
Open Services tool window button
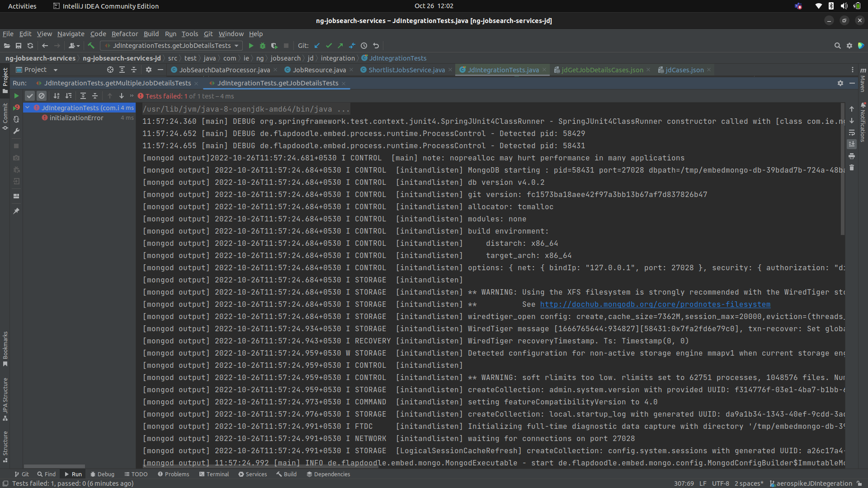pos(253,474)
